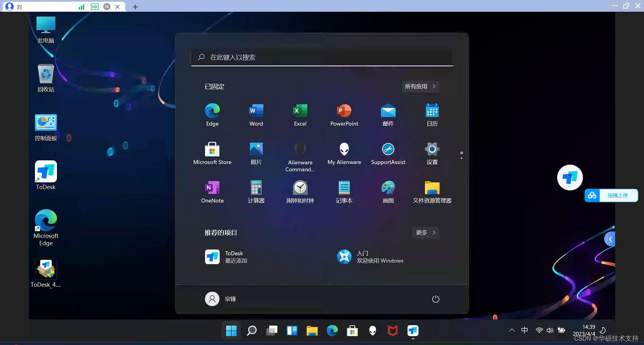Open 入门 欢迎使用 Windows item
The width and height of the screenshot is (644, 345).
pos(370,257)
